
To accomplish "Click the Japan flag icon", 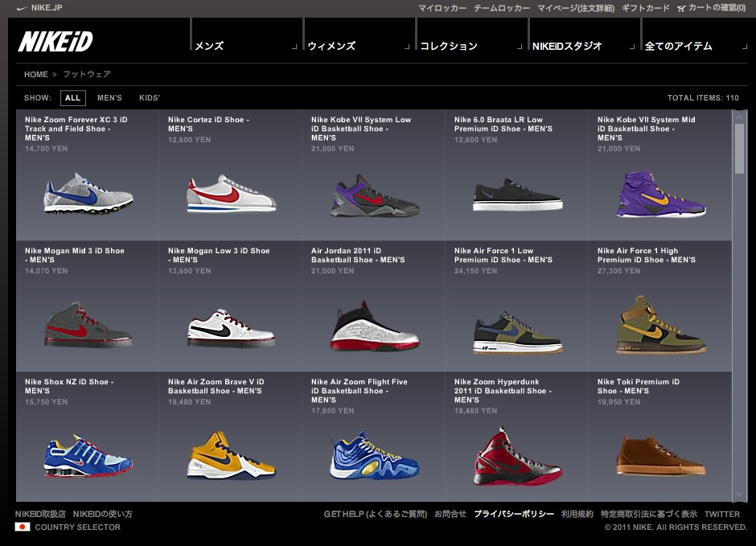I will pyautogui.click(x=23, y=527).
